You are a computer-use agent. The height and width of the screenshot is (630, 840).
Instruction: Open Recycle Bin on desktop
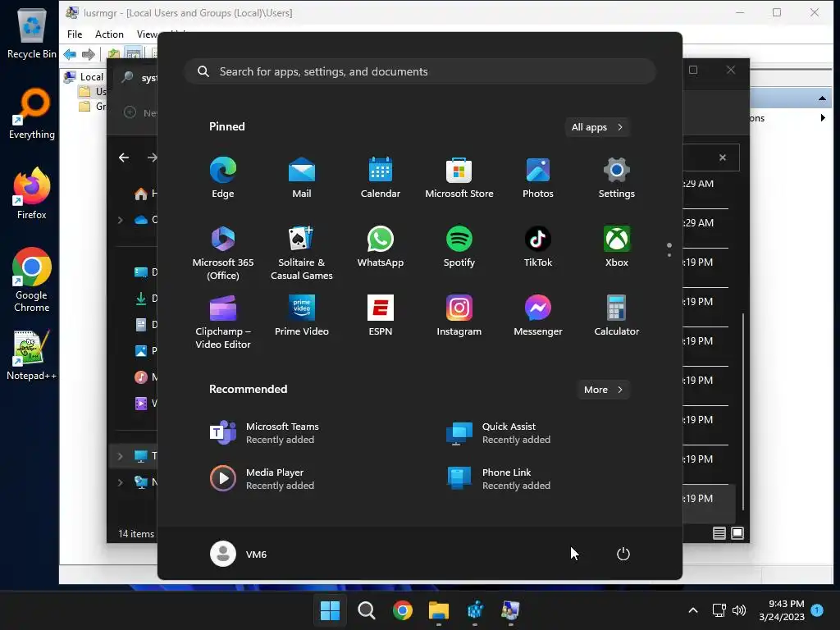click(32, 32)
